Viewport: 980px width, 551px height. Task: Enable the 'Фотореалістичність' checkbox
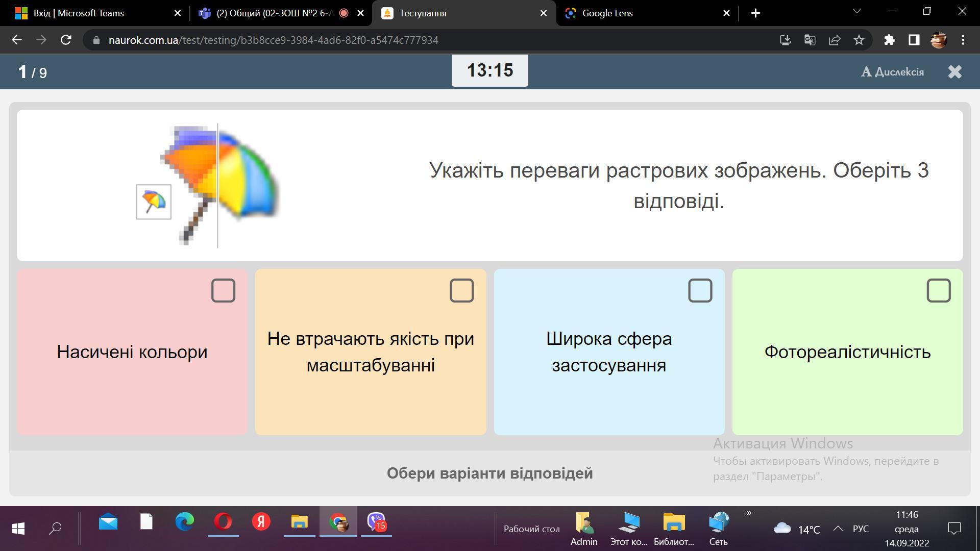939,290
